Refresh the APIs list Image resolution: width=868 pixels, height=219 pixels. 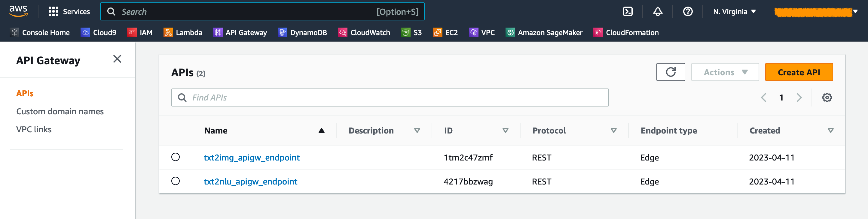click(x=670, y=72)
